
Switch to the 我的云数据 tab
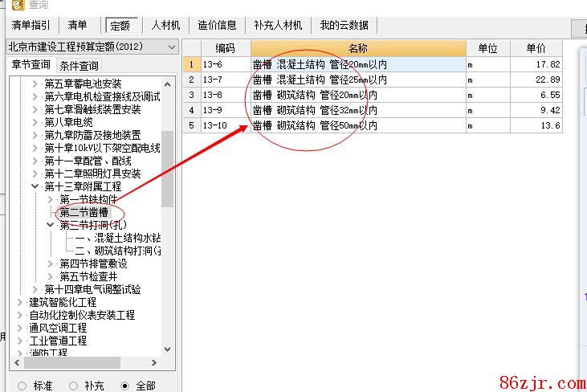pos(344,25)
